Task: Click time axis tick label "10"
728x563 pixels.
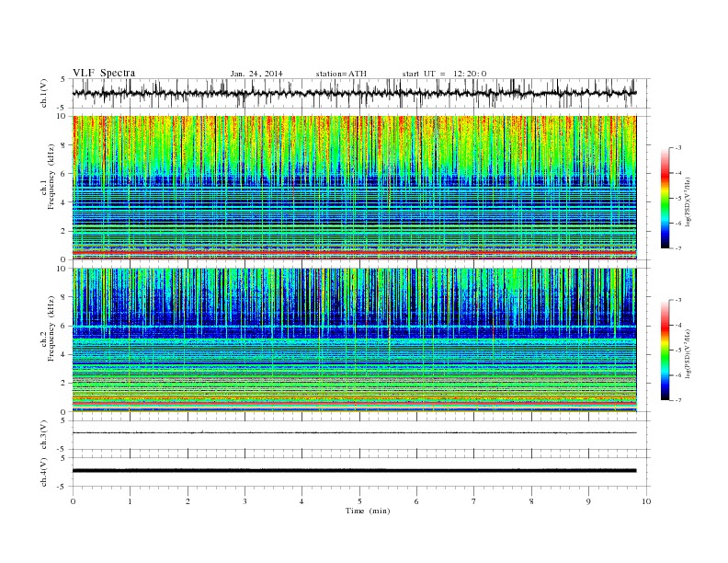Action: point(646,501)
